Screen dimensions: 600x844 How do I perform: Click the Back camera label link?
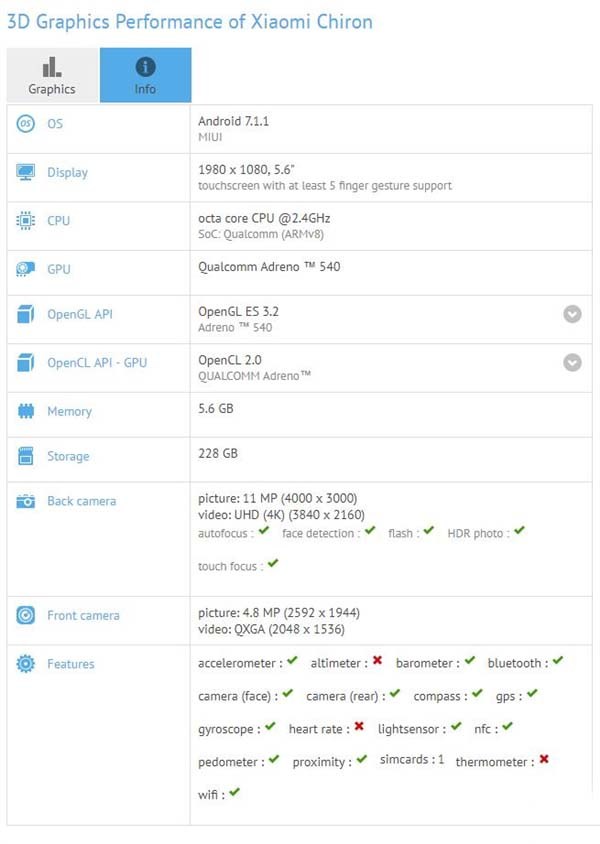click(82, 501)
